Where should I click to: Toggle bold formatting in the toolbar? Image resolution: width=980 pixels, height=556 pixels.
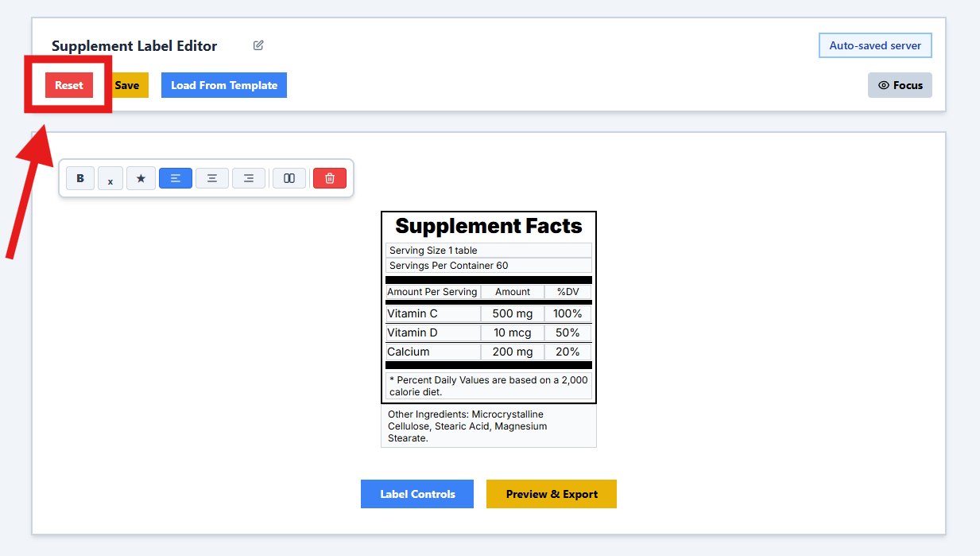click(x=80, y=178)
